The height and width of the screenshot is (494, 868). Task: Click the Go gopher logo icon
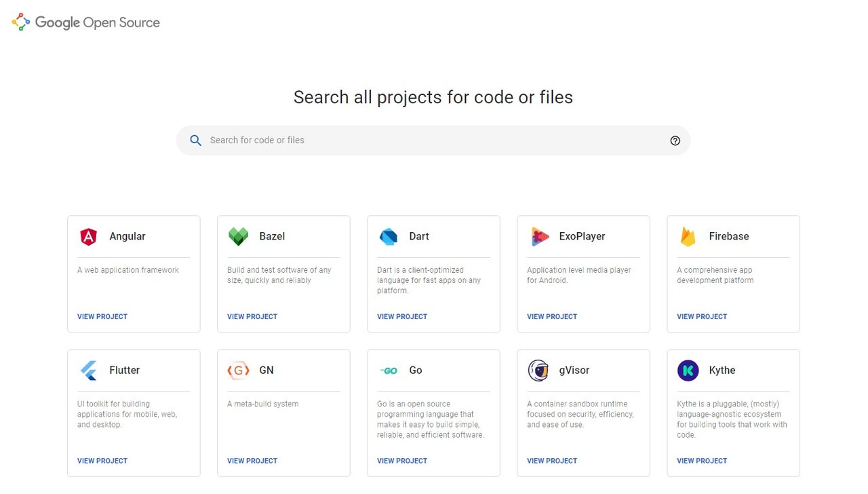[x=388, y=370]
